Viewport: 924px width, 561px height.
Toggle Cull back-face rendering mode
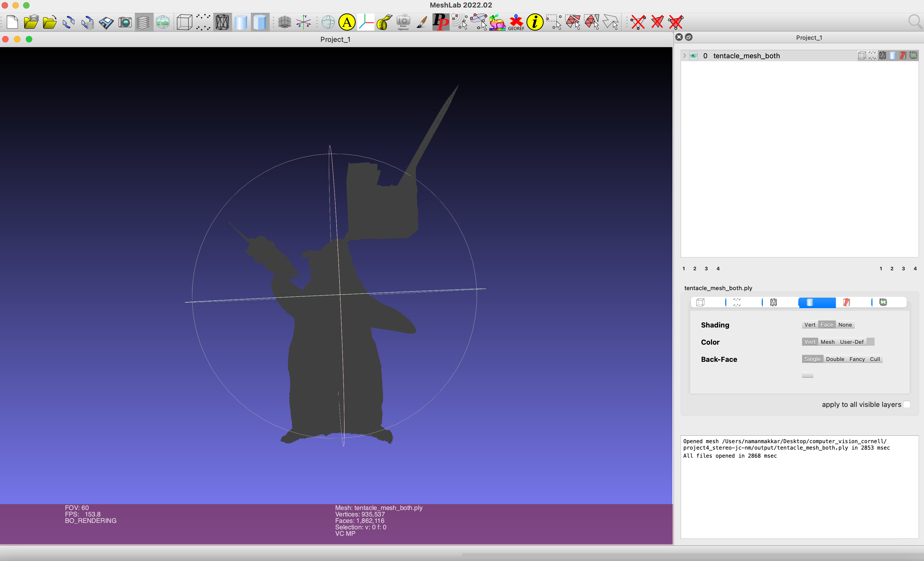[x=875, y=359]
